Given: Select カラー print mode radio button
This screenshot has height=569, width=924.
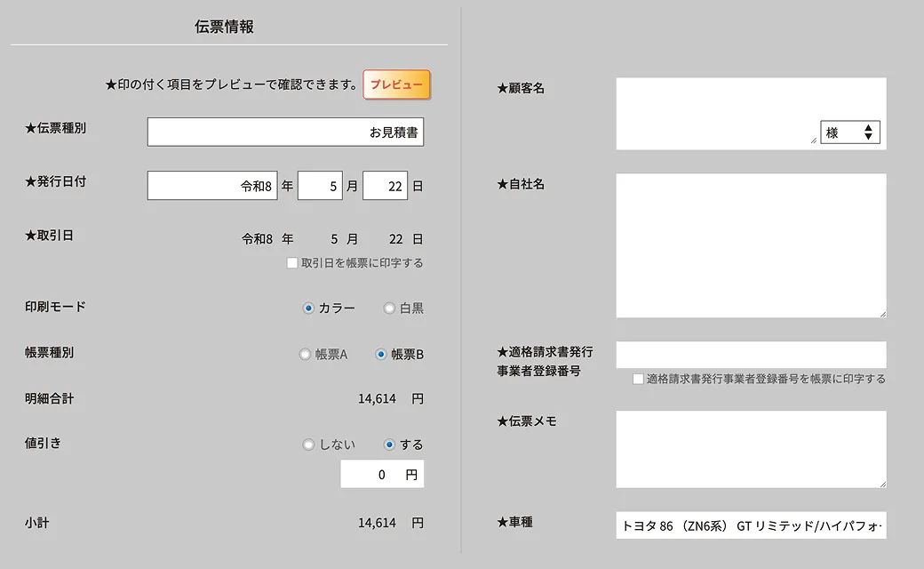Looking at the screenshot, I should tap(308, 309).
